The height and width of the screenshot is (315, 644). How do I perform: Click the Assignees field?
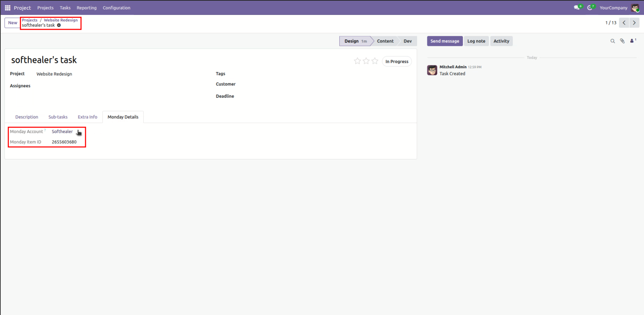(121, 86)
